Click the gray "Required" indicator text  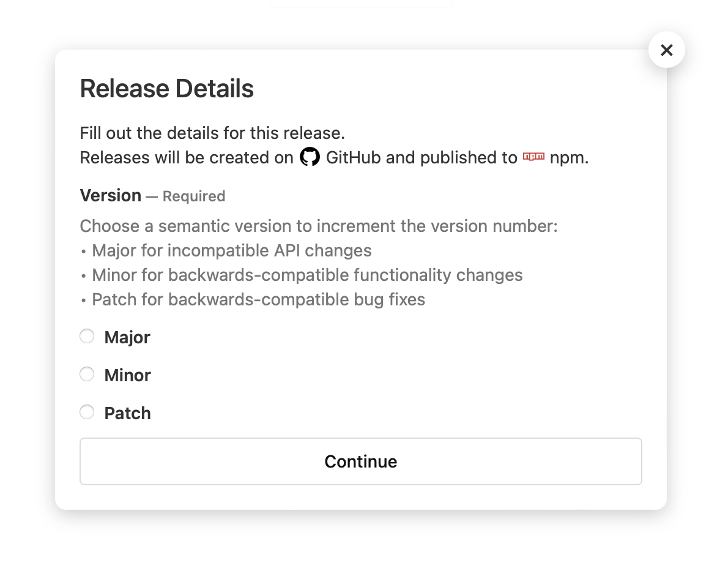pos(193,196)
